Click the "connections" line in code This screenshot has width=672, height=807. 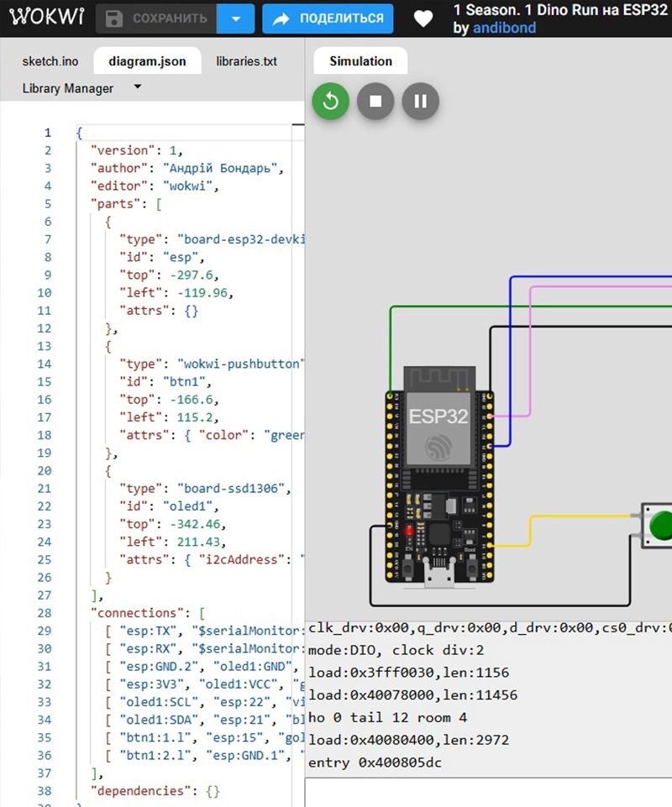pos(148,613)
